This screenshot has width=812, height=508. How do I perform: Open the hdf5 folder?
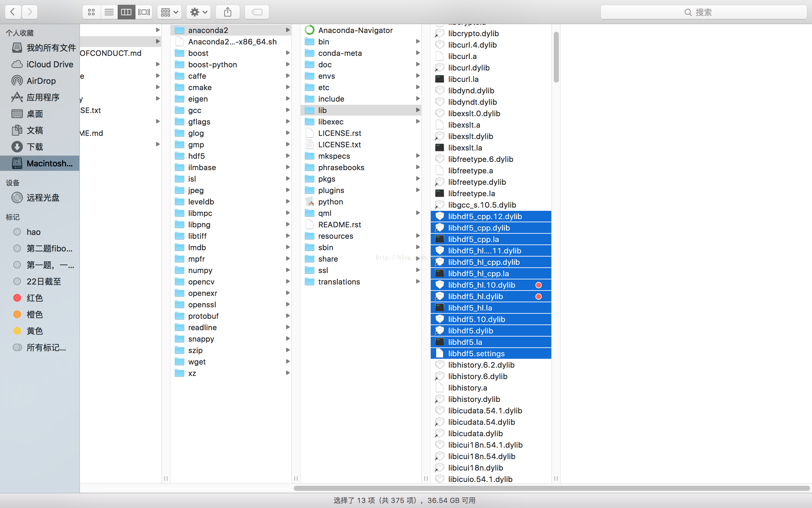(x=231, y=156)
